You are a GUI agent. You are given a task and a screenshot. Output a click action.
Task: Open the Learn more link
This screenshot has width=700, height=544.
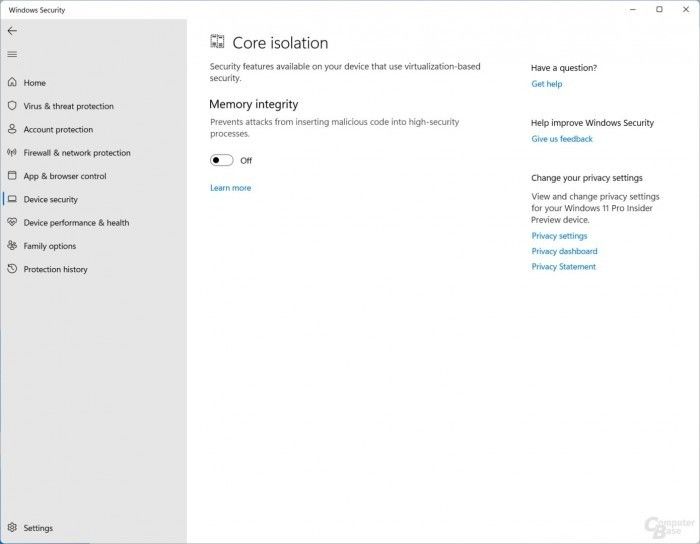(x=230, y=188)
